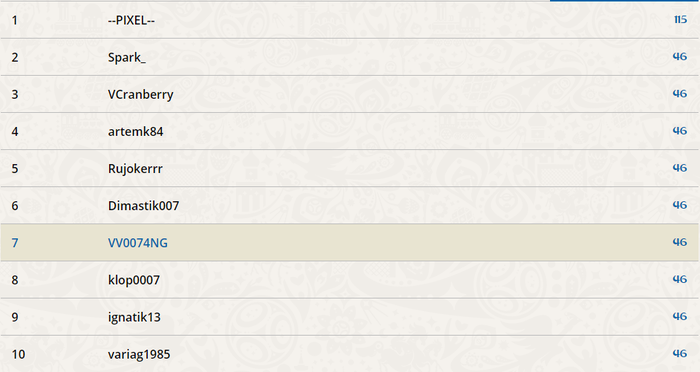Click rank number 1 at the top
This screenshot has width=700, height=372.
(15, 20)
